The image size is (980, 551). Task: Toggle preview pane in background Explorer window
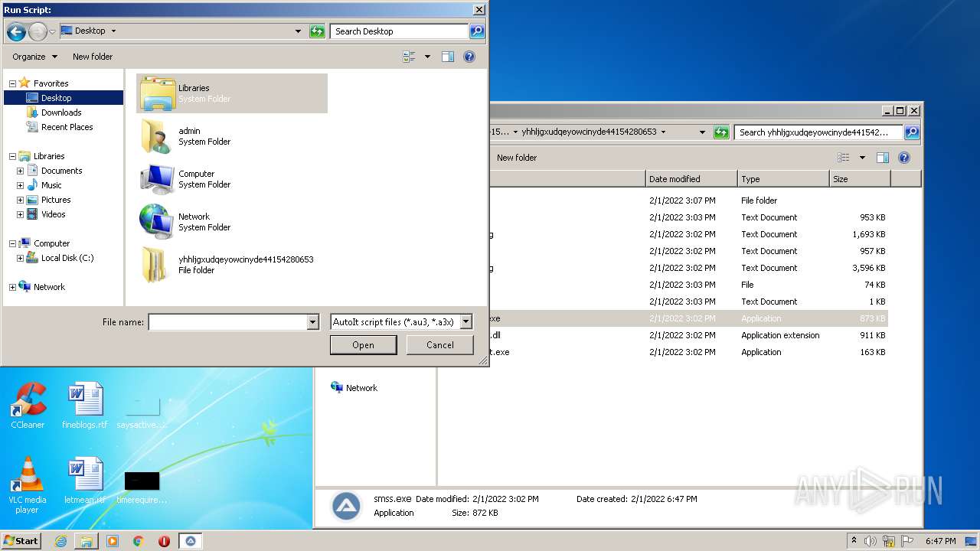[883, 158]
